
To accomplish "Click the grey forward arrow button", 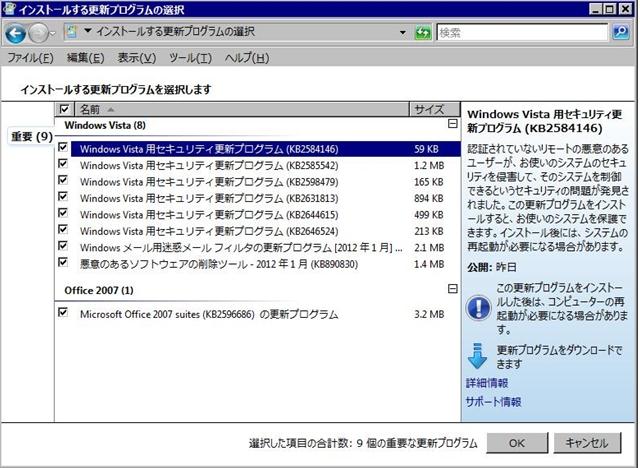I will pos(39,33).
